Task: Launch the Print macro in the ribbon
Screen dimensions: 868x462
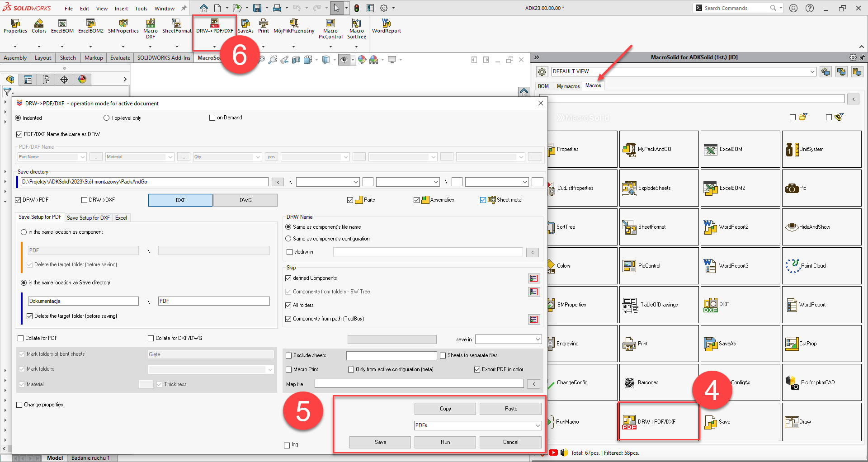Action: pos(264,26)
